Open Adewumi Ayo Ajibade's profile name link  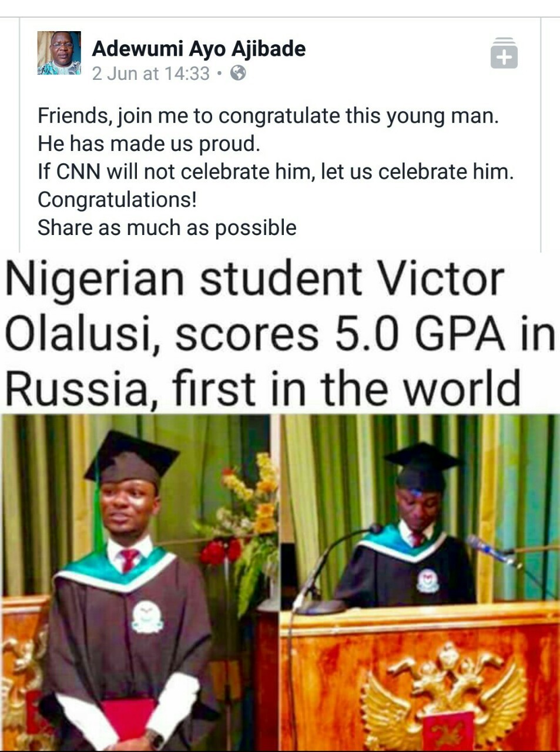click(x=199, y=49)
